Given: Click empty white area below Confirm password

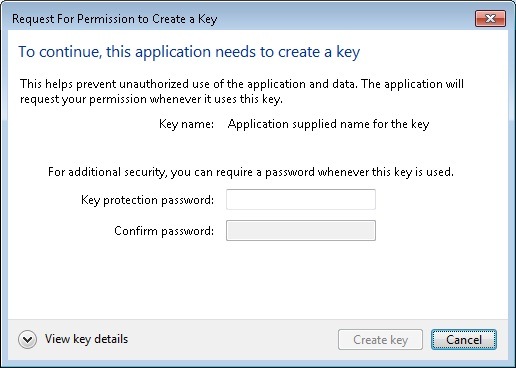Looking at the screenshot, I should point(258,280).
